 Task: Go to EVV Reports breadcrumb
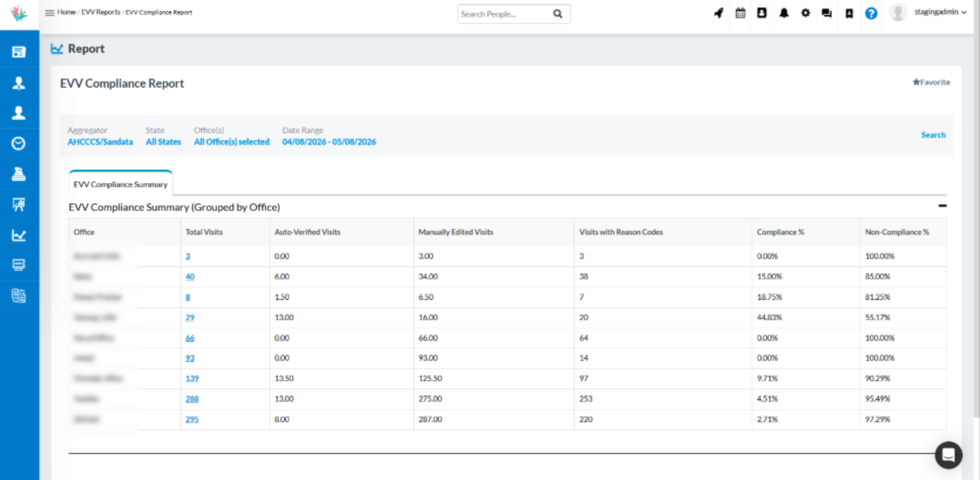101,12
